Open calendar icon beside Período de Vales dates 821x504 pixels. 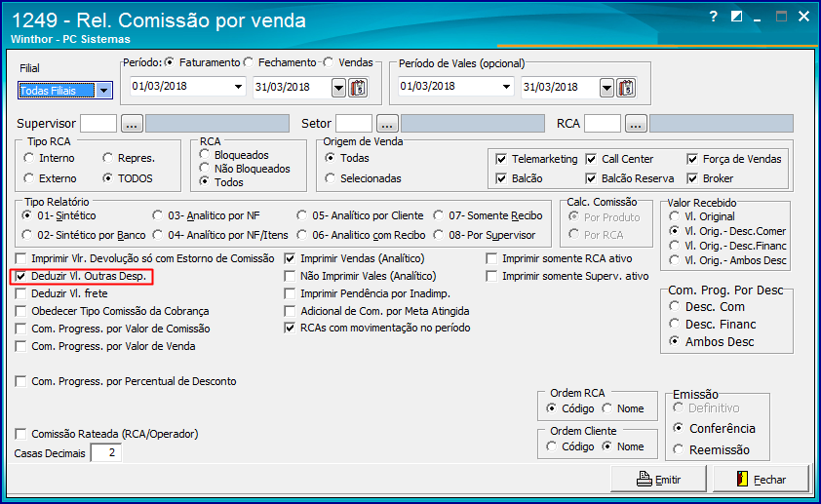[626, 88]
